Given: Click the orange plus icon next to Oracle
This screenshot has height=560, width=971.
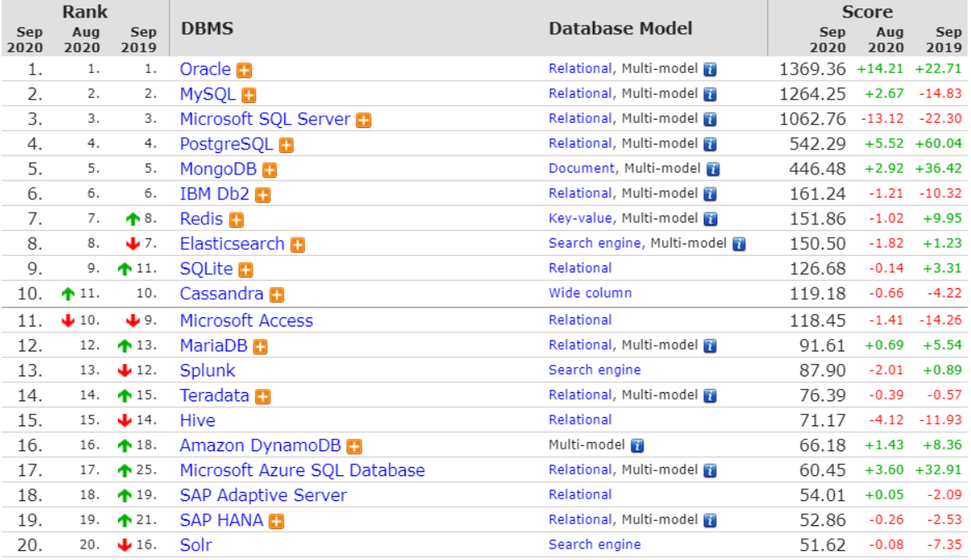Looking at the screenshot, I should [244, 71].
